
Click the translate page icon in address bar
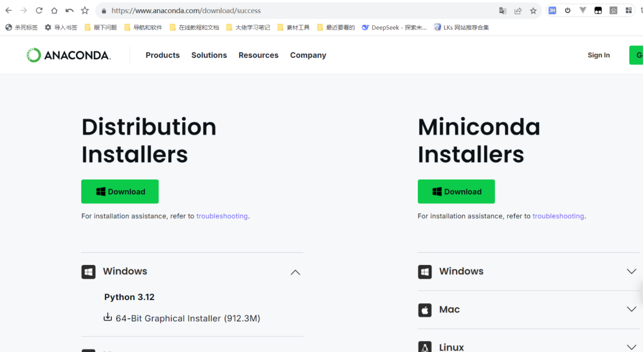pos(502,10)
